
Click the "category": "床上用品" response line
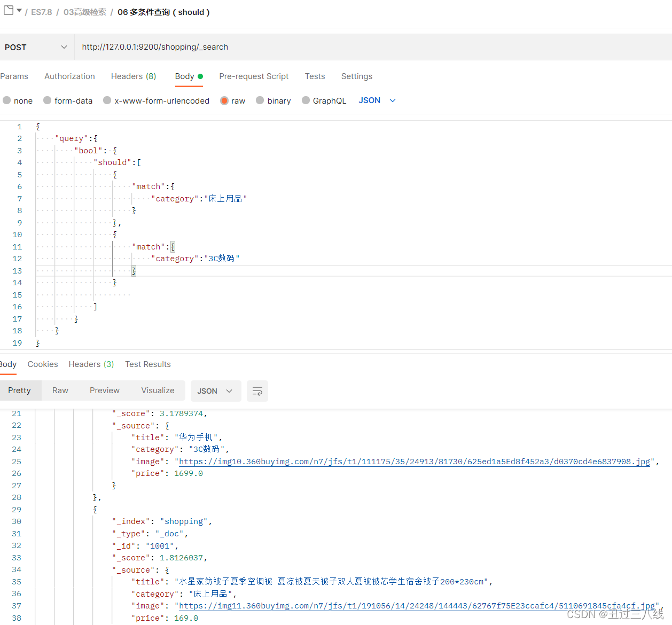[184, 594]
